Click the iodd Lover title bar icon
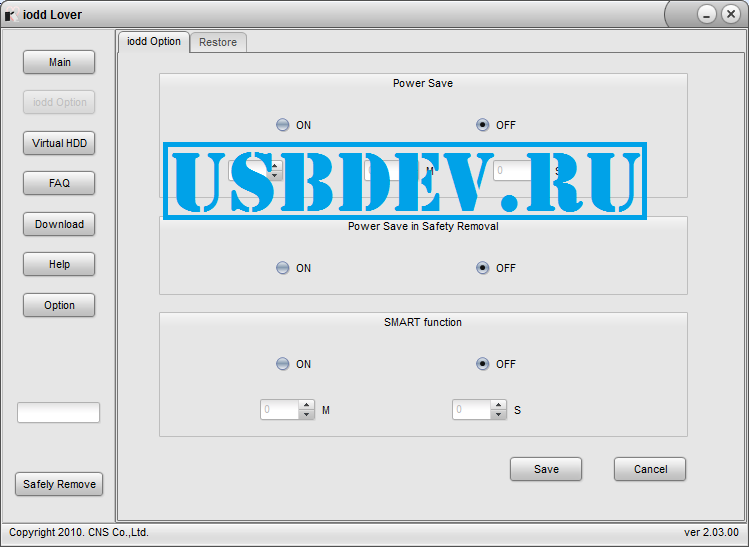Viewport: 749px width, 547px height. 11,15
